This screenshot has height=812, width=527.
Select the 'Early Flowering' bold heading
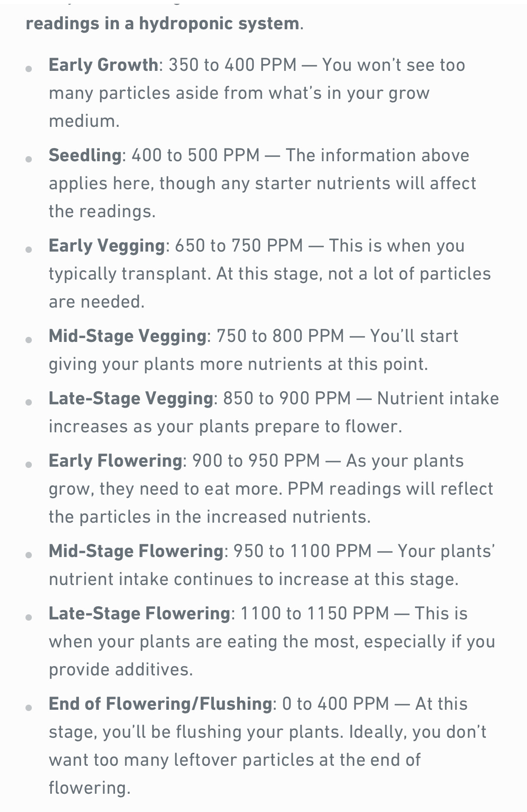point(115,461)
